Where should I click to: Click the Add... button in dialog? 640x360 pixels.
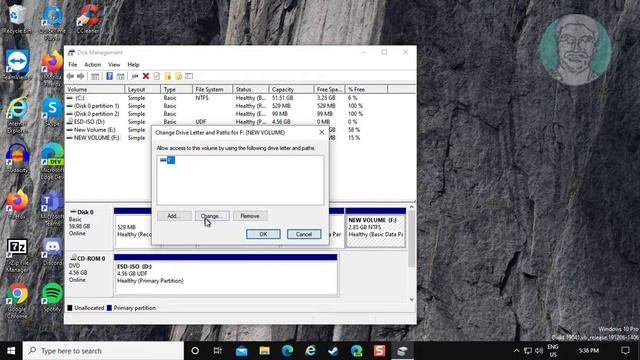point(174,216)
